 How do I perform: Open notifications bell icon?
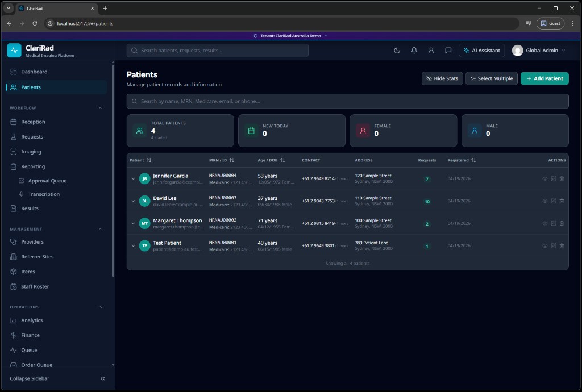414,51
